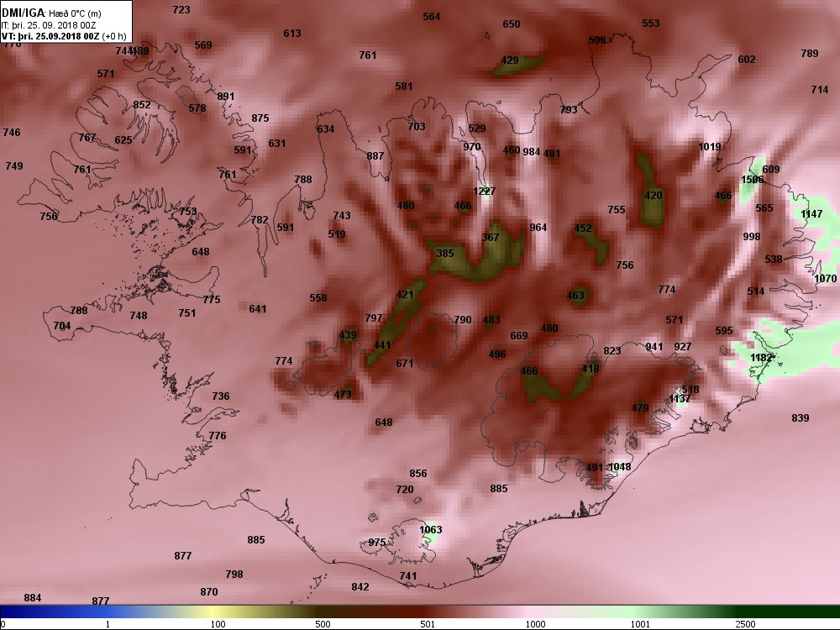
Task: Click the map value 870
Action: point(209,592)
